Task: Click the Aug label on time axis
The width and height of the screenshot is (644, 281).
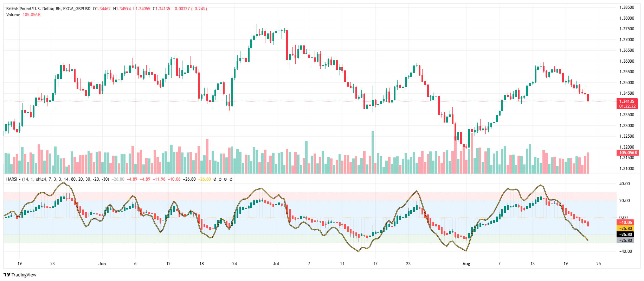Action: click(x=466, y=264)
